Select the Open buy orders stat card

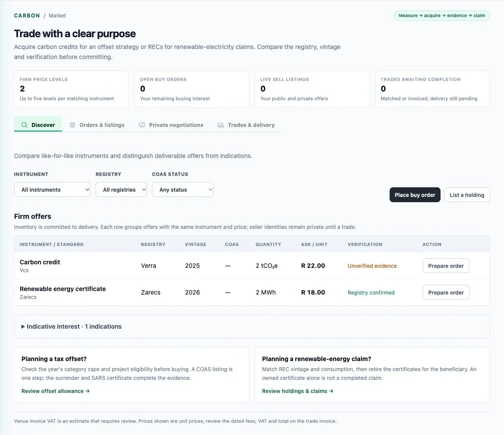[x=192, y=89]
